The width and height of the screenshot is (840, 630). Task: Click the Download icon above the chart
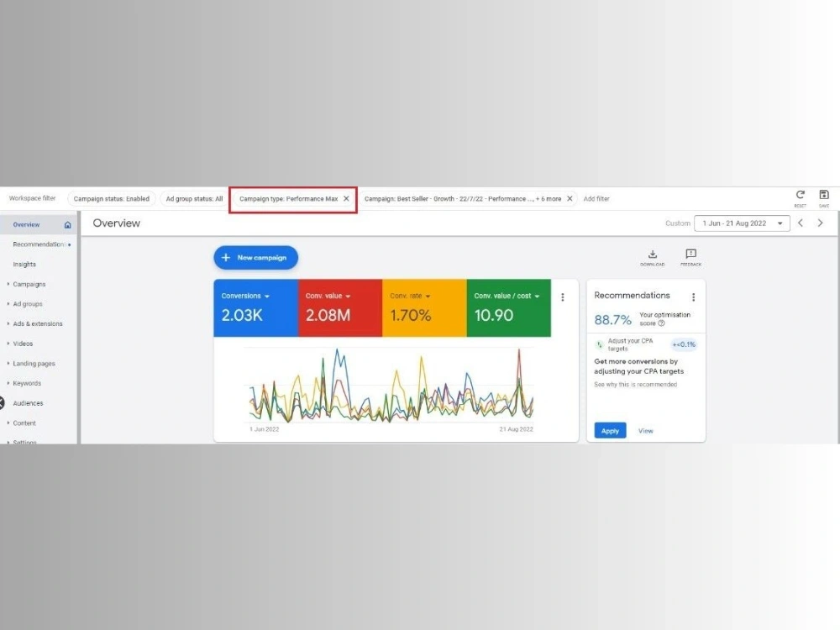(x=652, y=255)
